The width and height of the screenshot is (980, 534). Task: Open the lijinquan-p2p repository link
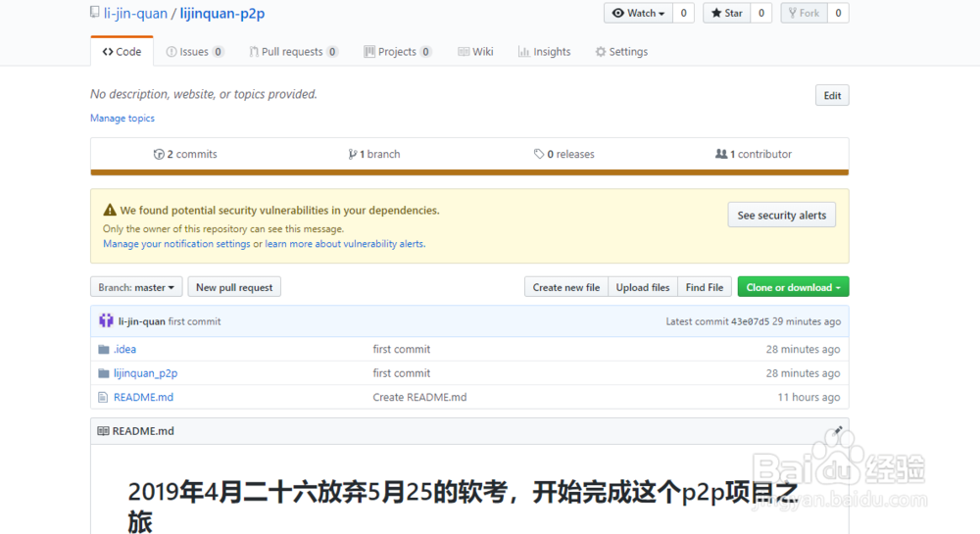tap(221, 13)
